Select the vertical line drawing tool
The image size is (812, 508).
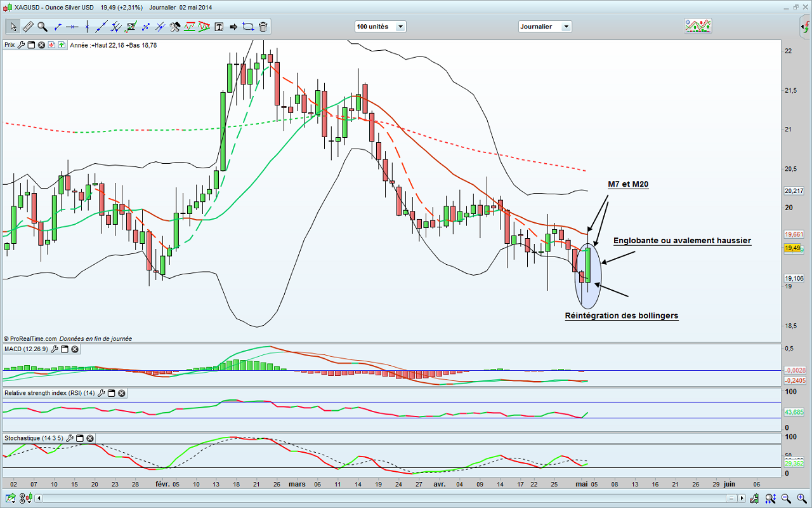pyautogui.click(x=87, y=27)
